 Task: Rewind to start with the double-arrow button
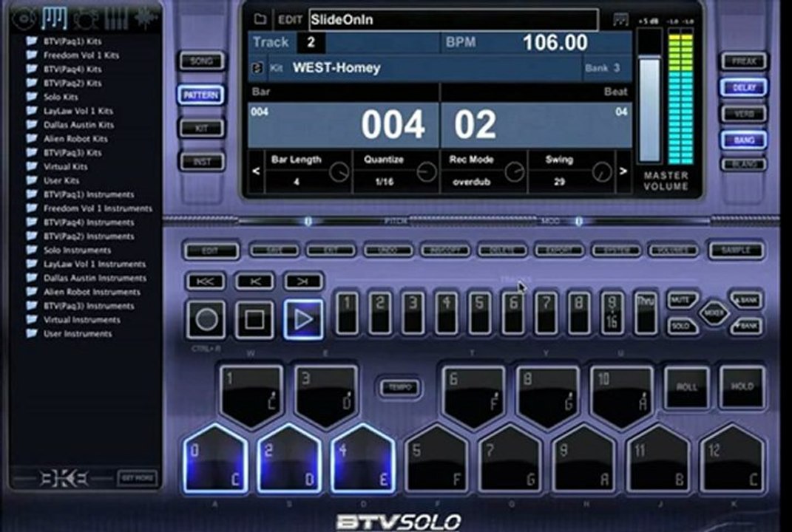(205, 281)
